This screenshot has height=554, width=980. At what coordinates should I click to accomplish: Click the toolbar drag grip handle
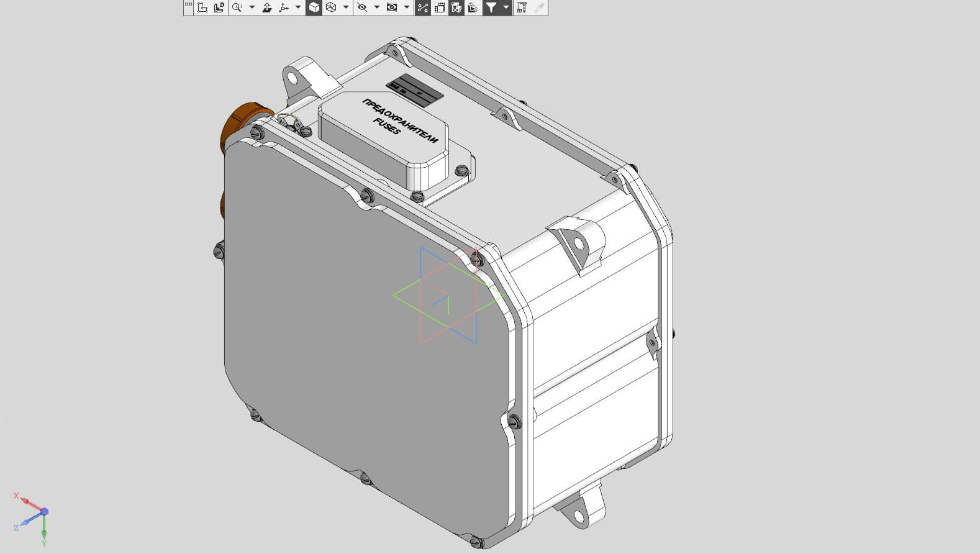[188, 5]
